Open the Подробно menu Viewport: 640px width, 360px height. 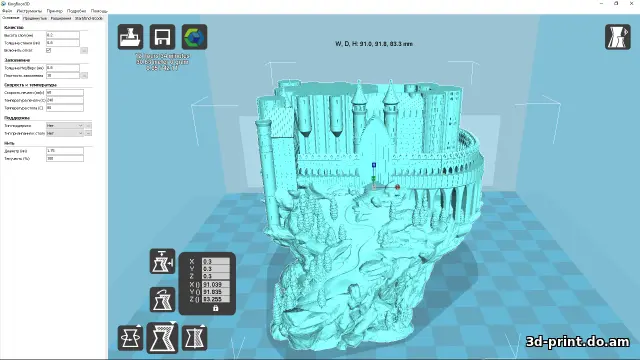coord(76,11)
